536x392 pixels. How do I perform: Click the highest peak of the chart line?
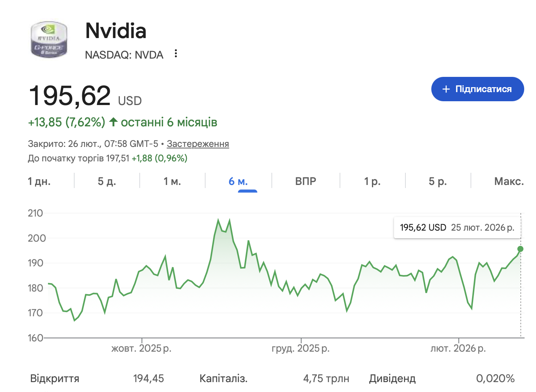(x=218, y=220)
